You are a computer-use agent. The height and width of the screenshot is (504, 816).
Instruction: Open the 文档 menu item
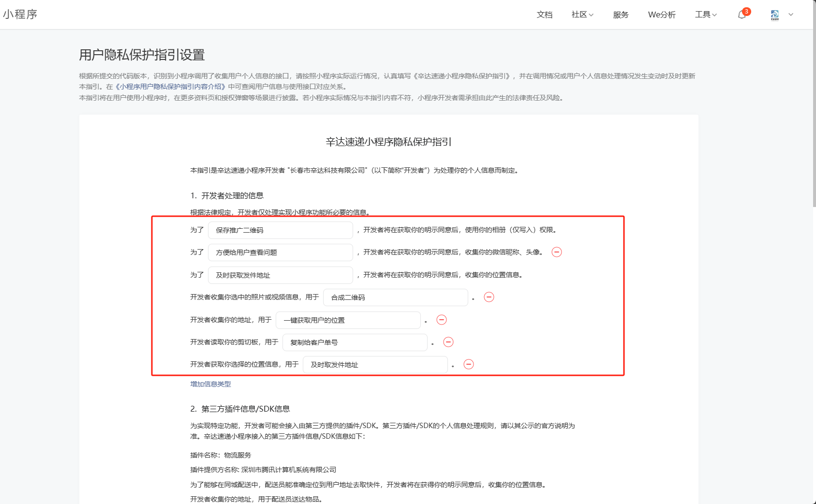(545, 15)
